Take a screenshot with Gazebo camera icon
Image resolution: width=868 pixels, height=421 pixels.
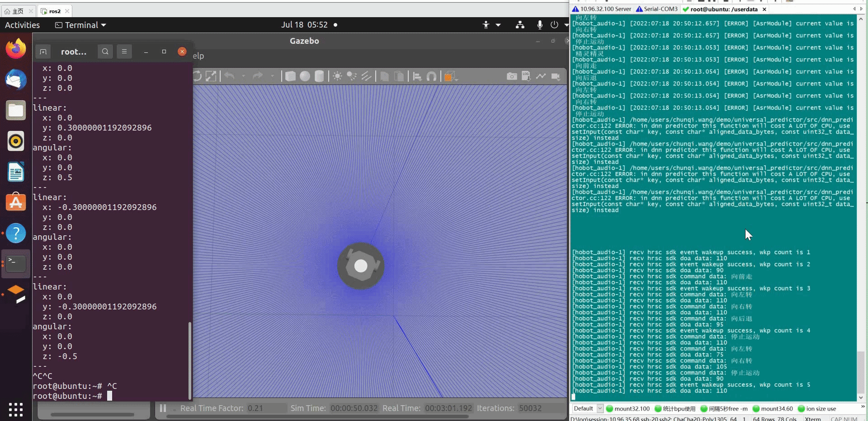(512, 76)
